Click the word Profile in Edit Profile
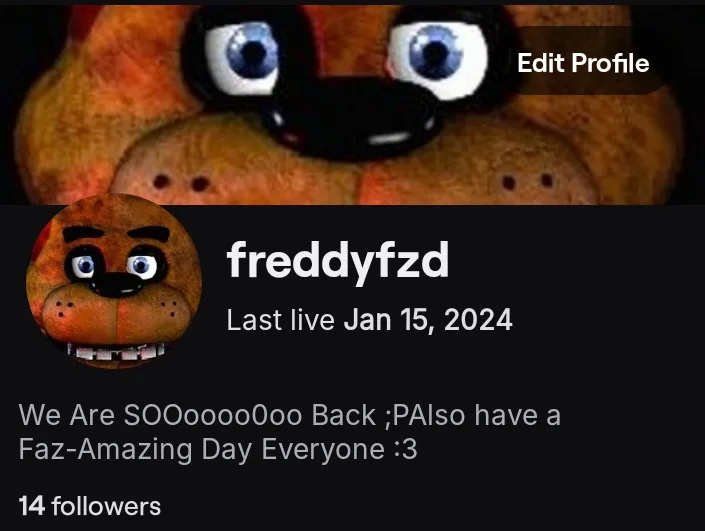 pos(610,62)
